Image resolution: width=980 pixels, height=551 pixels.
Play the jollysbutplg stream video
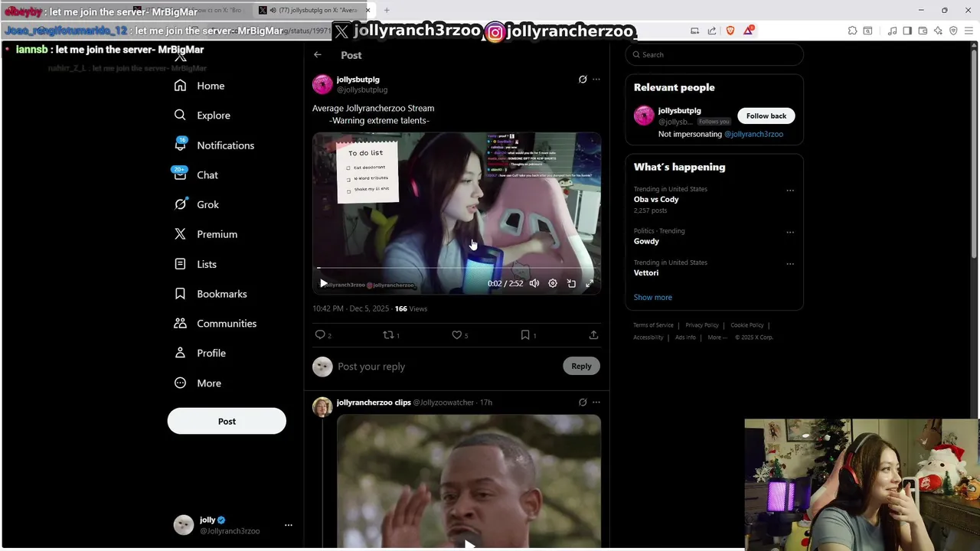click(323, 283)
